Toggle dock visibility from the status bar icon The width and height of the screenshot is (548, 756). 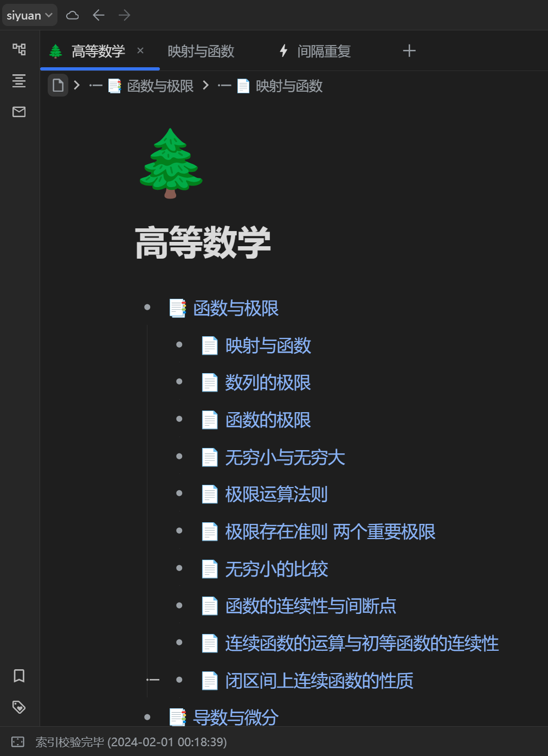18,741
